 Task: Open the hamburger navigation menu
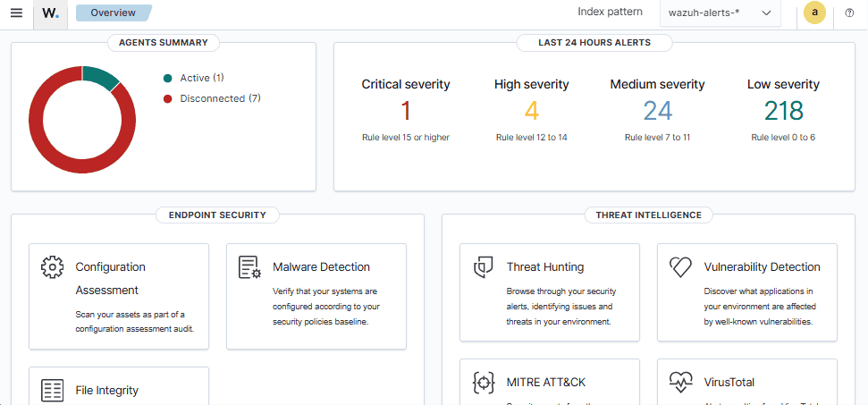pyautogui.click(x=17, y=13)
